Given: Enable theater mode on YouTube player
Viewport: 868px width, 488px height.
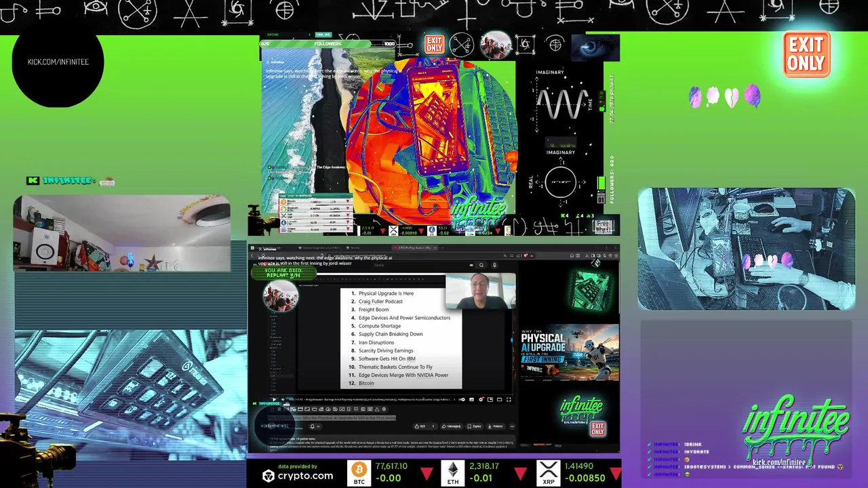Looking at the screenshot, I should [499, 399].
